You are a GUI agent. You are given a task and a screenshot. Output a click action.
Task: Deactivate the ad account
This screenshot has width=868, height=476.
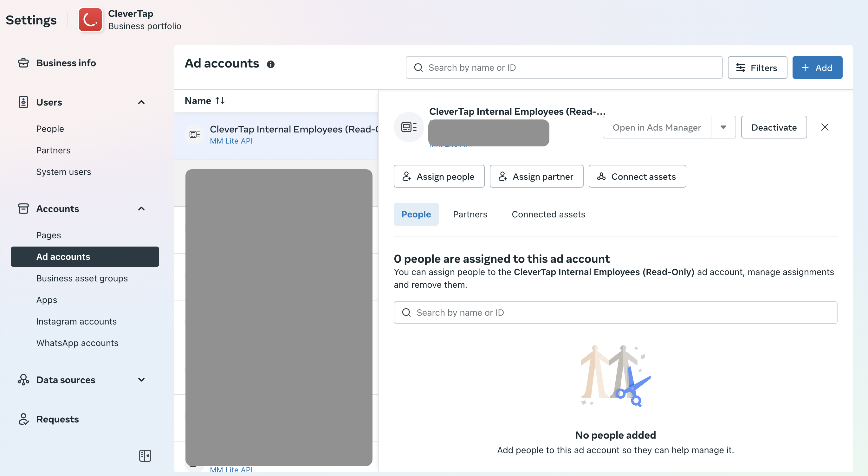tap(774, 127)
